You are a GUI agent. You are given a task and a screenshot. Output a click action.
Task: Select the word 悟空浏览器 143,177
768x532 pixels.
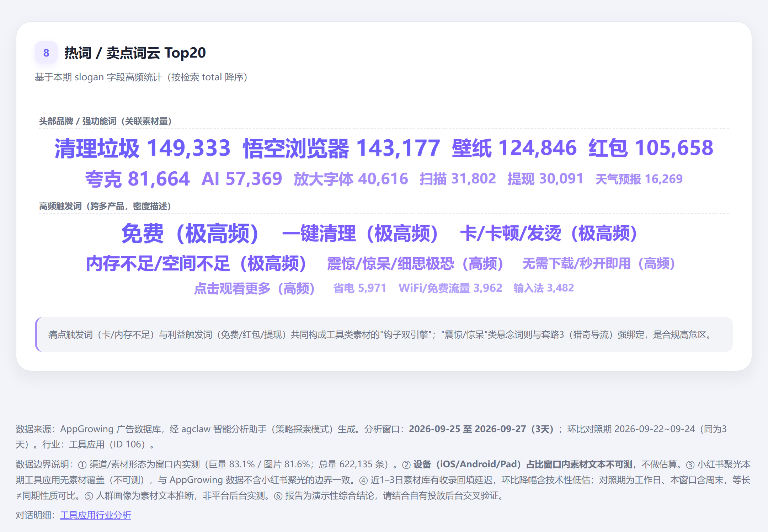[x=341, y=148]
